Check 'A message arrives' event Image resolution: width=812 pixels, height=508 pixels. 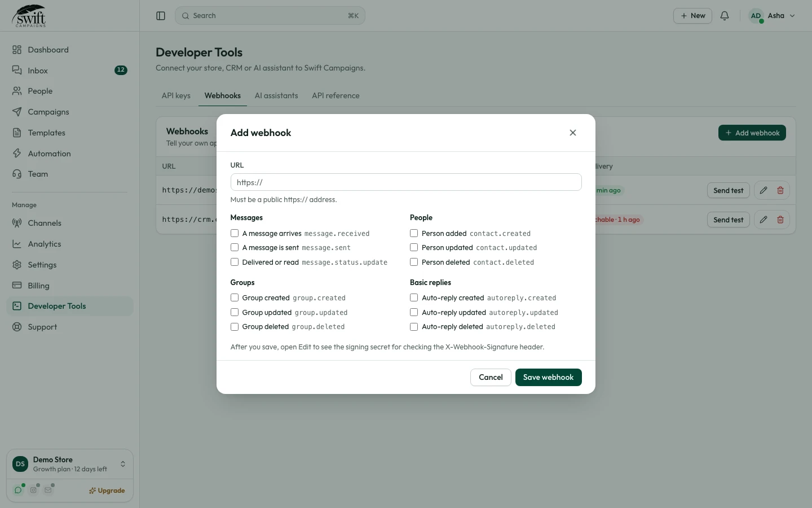click(235, 233)
